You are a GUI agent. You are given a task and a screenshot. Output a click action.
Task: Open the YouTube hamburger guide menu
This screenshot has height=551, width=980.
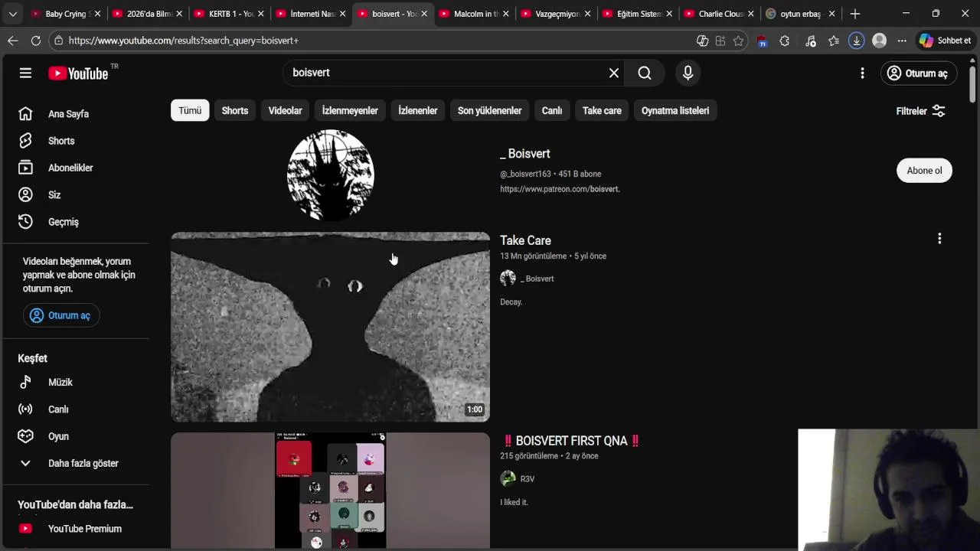coord(25,73)
